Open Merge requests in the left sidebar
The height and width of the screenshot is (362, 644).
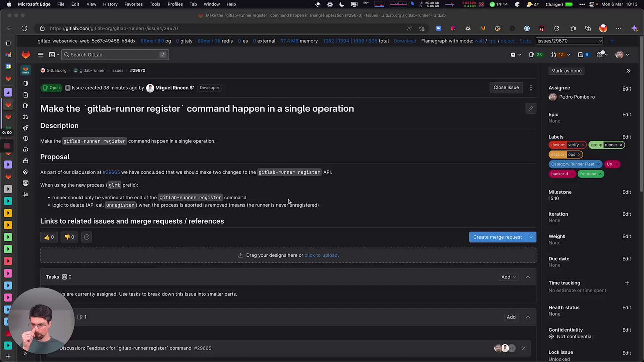tap(26, 117)
